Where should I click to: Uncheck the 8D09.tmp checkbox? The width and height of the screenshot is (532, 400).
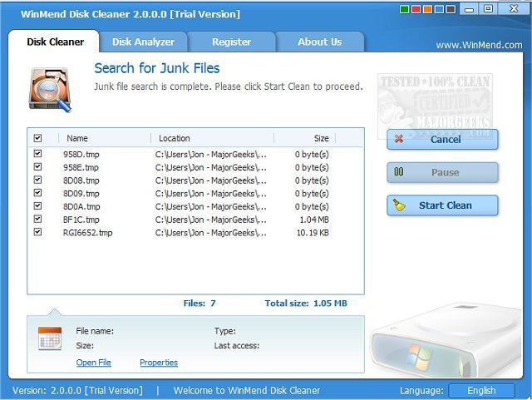pos(37,193)
